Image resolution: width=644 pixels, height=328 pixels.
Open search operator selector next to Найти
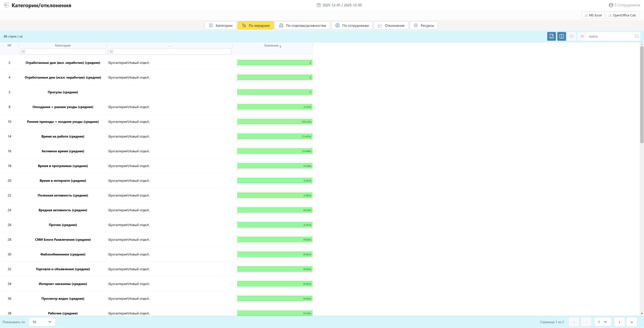click(582, 36)
